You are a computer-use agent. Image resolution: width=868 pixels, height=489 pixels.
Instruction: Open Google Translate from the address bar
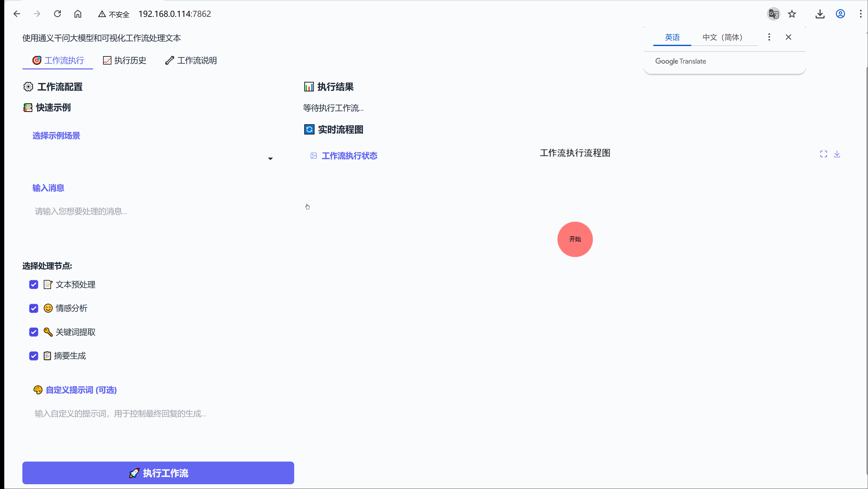coord(773,14)
